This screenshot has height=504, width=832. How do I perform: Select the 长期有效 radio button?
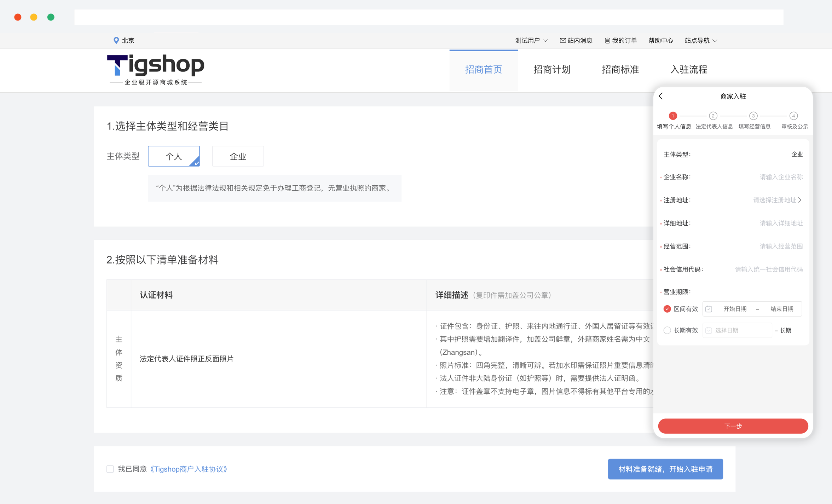point(667,330)
